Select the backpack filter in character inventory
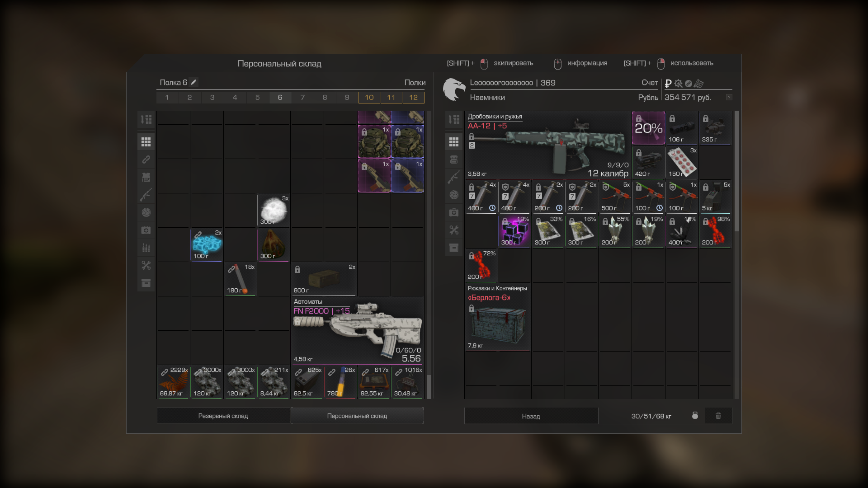The height and width of the screenshot is (488, 868). [454, 160]
